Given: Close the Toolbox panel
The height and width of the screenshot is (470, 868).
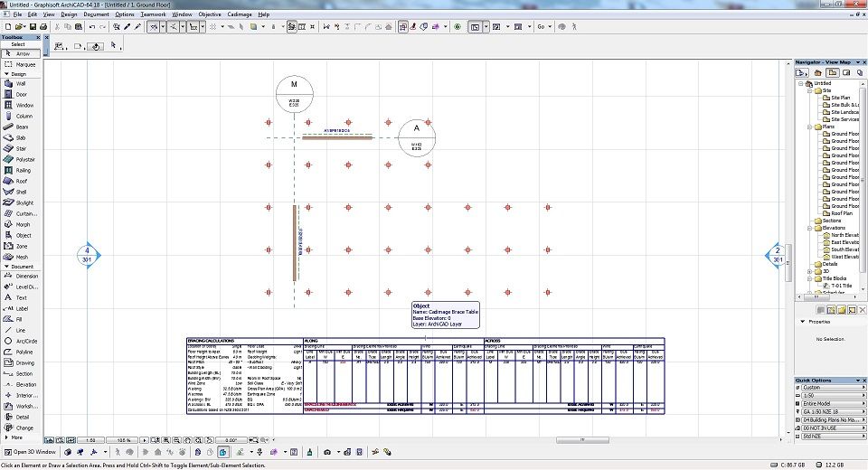Looking at the screenshot, I should click(38, 38).
